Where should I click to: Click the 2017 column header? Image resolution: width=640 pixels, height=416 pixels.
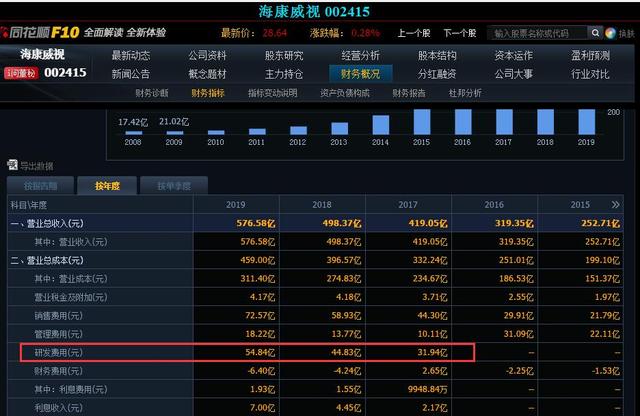click(408, 205)
